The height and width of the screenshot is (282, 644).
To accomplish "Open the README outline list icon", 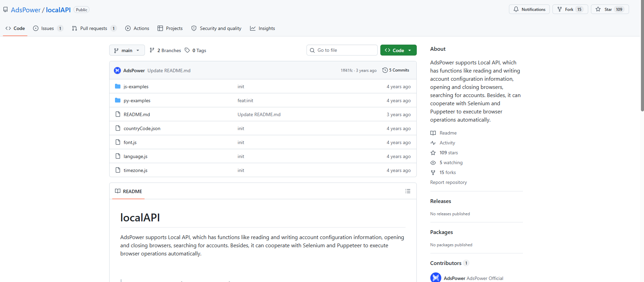I will [x=408, y=191].
